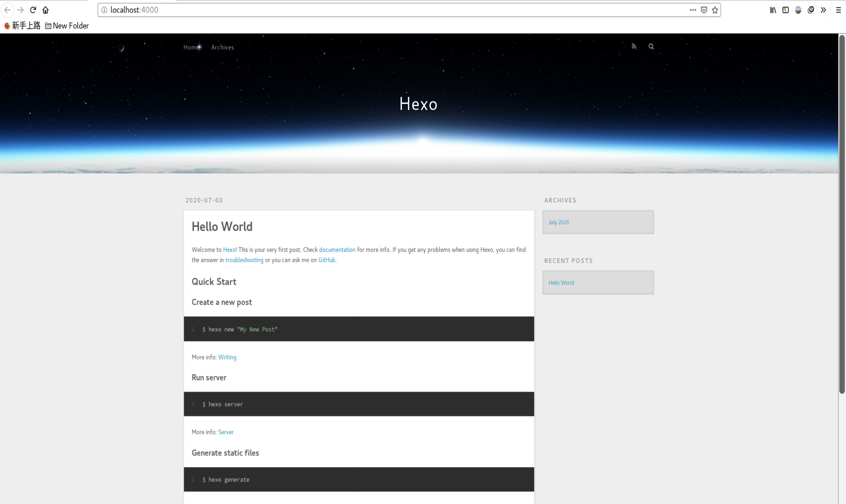The height and width of the screenshot is (504, 846).
Task: Toggle the sidebar view icon
Action: pyautogui.click(x=785, y=10)
